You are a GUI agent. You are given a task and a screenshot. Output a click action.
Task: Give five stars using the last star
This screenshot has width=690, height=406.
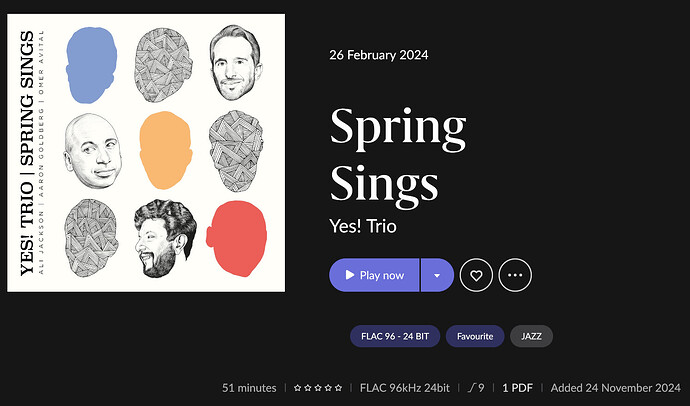coord(340,387)
